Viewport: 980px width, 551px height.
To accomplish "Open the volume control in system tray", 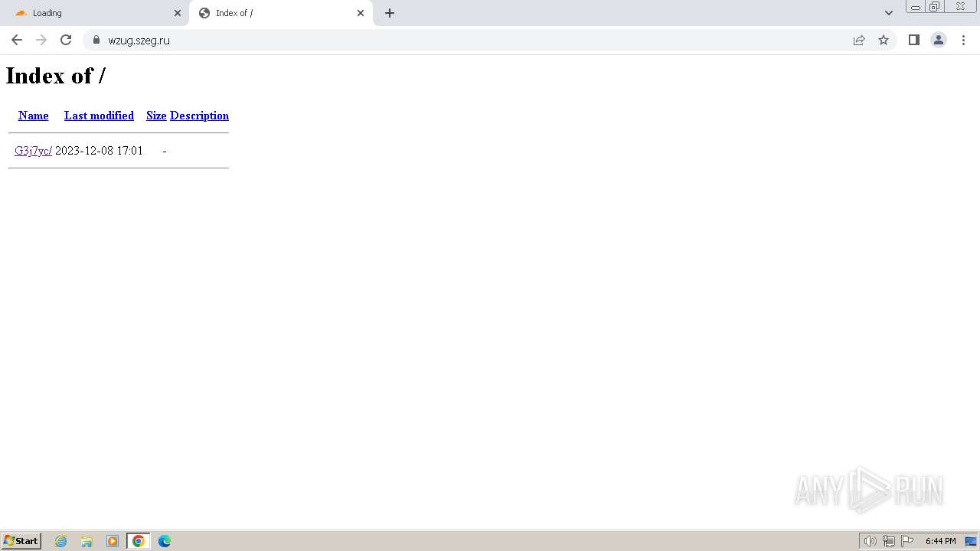I will click(871, 541).
